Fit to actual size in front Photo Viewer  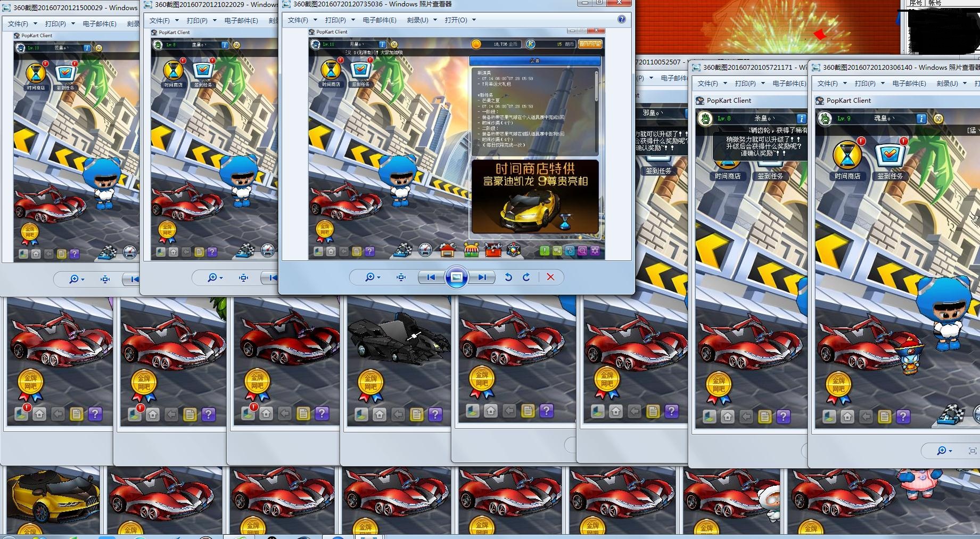(401, 277)
